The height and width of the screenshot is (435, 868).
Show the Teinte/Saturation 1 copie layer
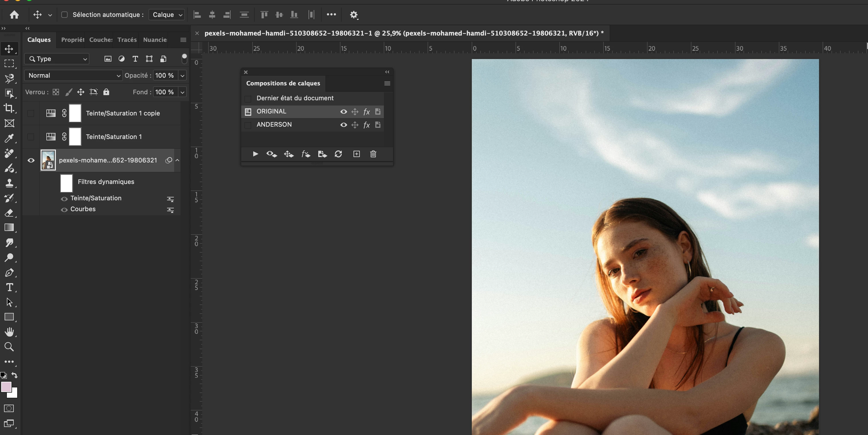31,113
